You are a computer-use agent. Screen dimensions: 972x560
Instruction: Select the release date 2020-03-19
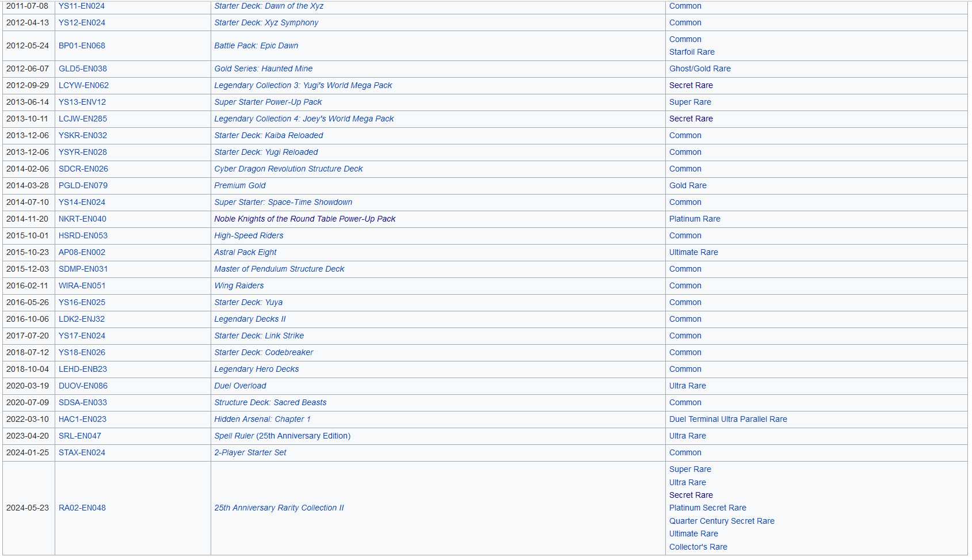[28, 386]
